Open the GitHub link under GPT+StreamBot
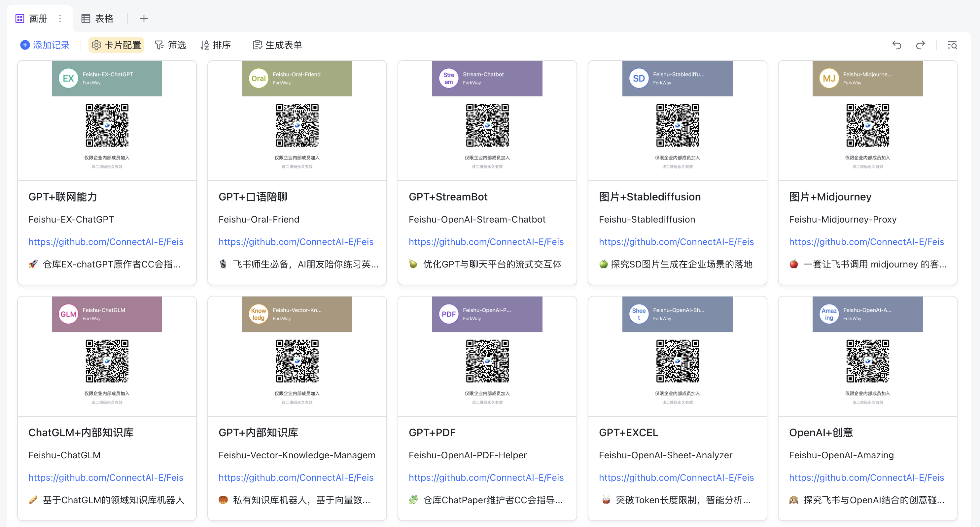Image resolution: width=980 pixels, height=527 pixels. pyautogui.click(x=486, y=242)
